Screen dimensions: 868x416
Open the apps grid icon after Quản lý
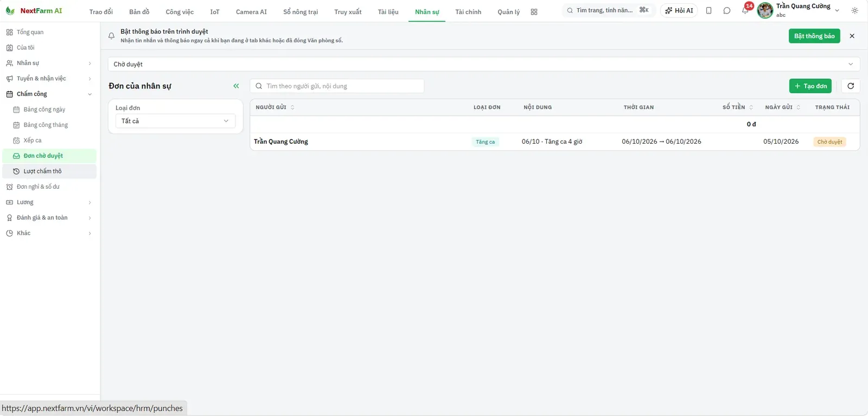pos(534,12)
